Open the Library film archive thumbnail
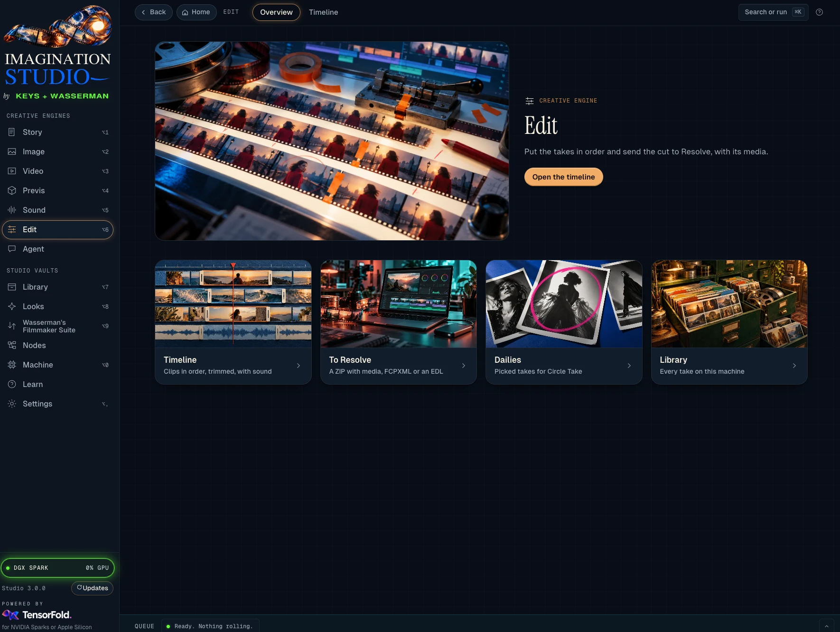840x632 pixels. [x=729, y=304]
